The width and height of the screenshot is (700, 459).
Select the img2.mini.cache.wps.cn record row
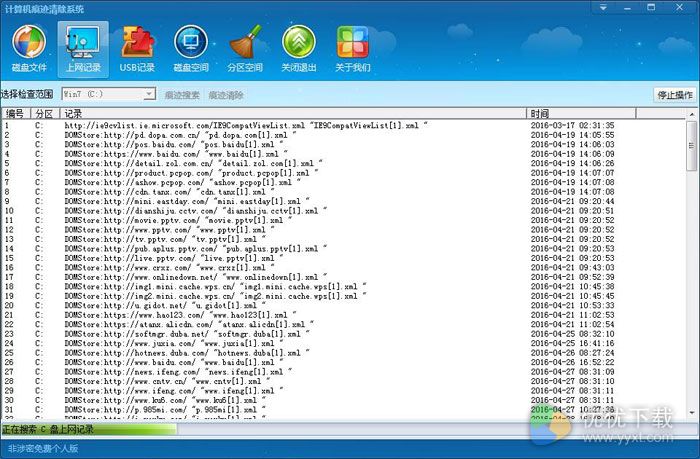tap(343, 296)
